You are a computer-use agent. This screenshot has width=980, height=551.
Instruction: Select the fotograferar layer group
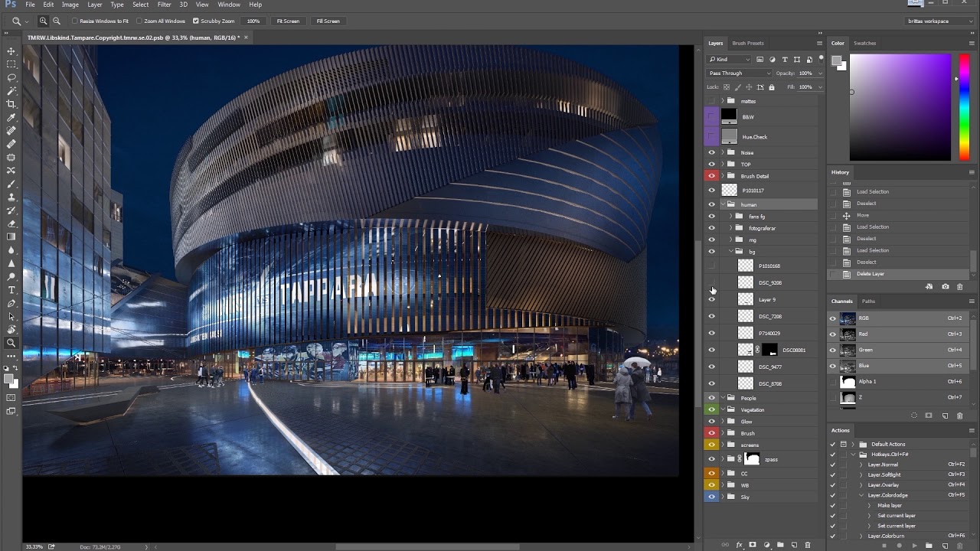coord(762,228)
